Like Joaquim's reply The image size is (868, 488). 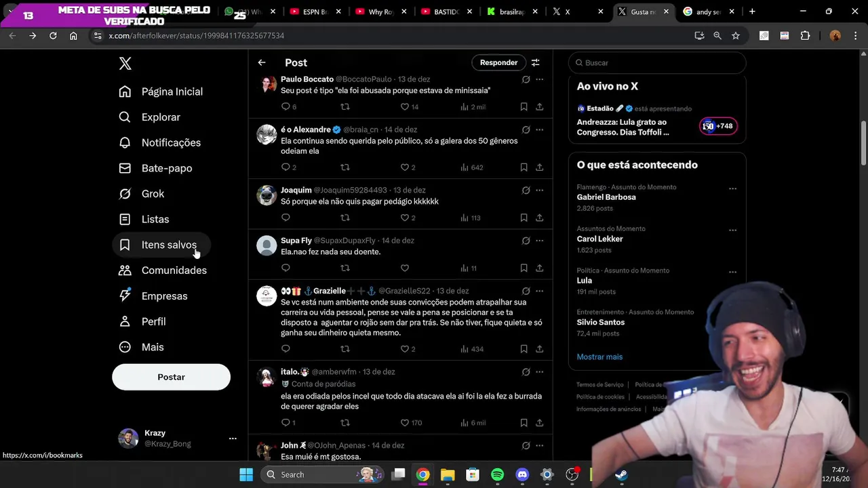coord(405,218)
